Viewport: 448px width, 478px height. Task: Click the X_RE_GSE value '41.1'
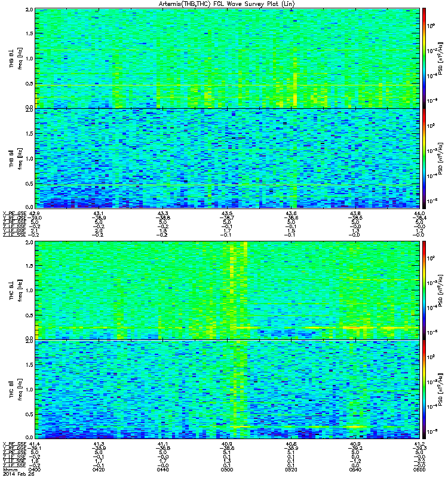click(x=162, y=444)
